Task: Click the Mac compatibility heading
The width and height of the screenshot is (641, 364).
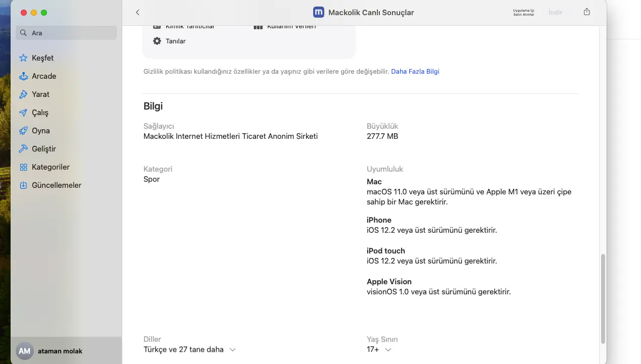Action: (374, 182)
